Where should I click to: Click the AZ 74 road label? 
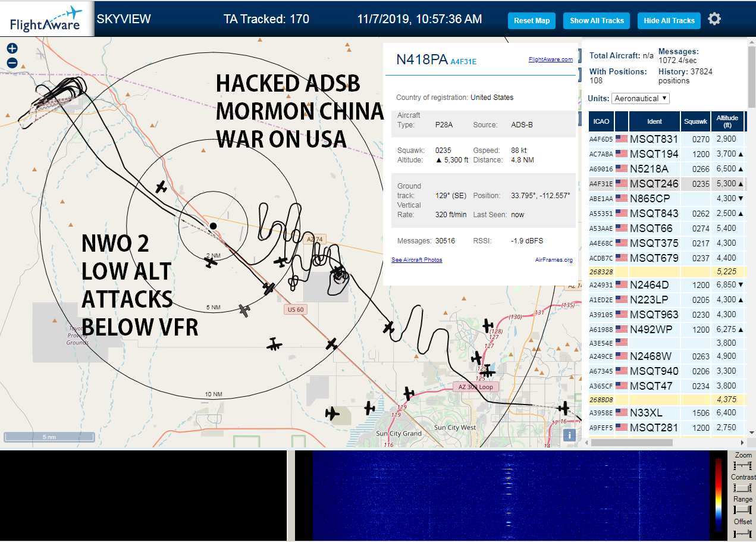[314, 240]
